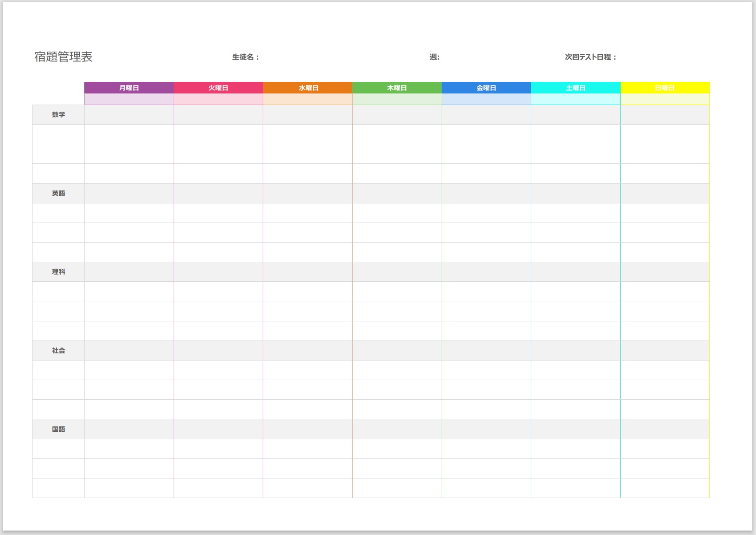Click light green cell beneath 木曜日 header
The height and width of the screenshot is (535, 756).
pos(397,99)
